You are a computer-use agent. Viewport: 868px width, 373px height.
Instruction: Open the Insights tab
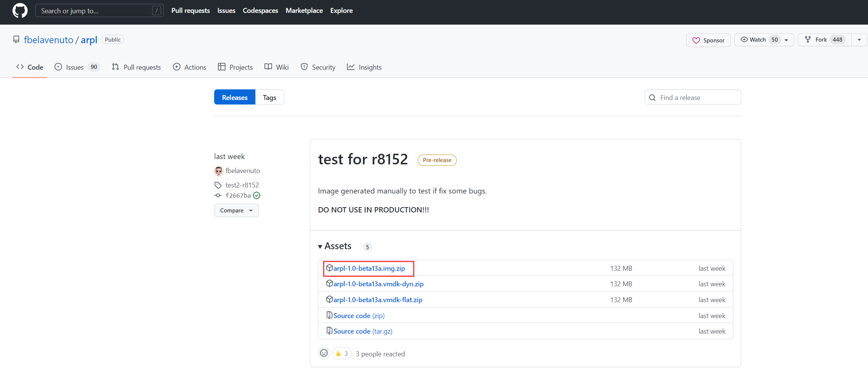pos(364,67)
